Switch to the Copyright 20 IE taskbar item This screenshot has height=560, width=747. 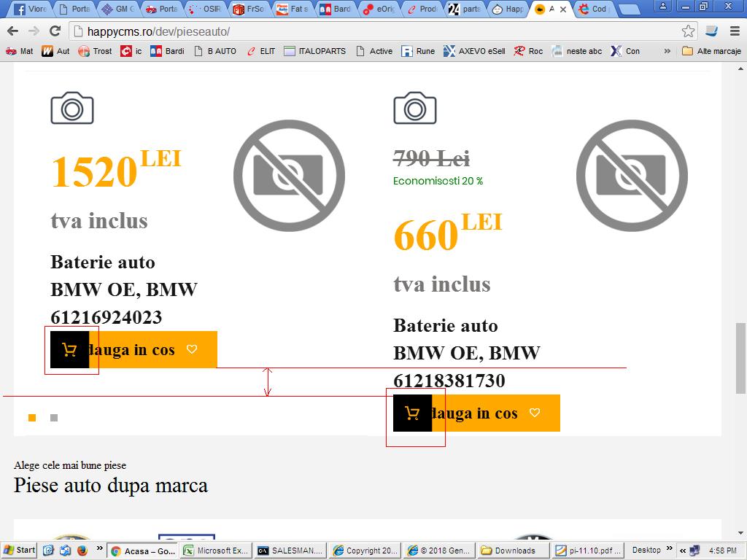point(365,551)
